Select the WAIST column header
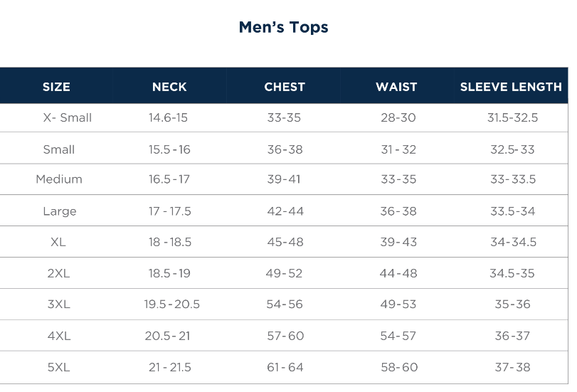This screenshot has width=577, height=392. click(x=396, y=88)
